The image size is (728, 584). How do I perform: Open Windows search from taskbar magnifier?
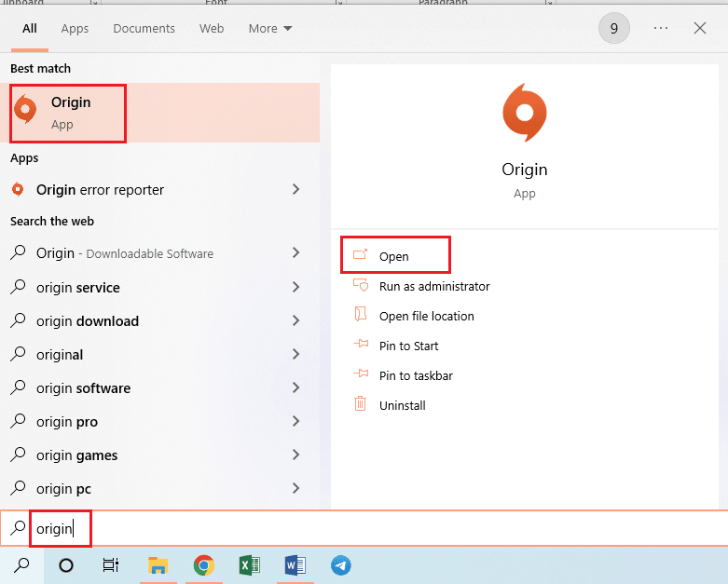(x=21, y=565)
